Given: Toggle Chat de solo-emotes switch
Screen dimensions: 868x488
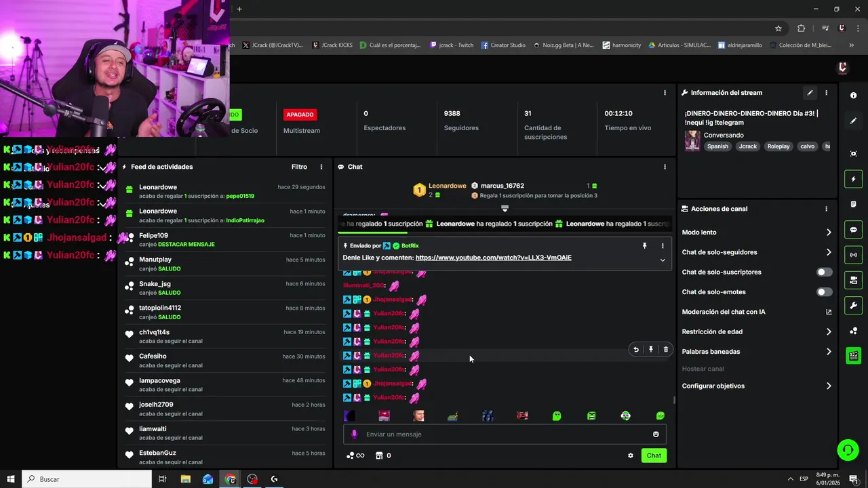Looking at the screenshot, I should pos(824,292).
